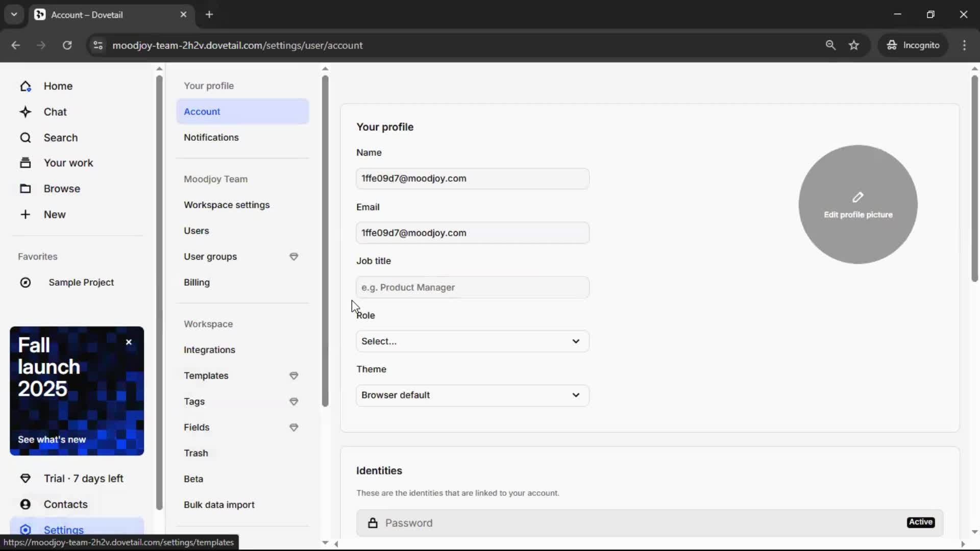Dismiss the Fall launch 2025 banner
This screenshot has width=980, height=551.
(x=129, y=342)
